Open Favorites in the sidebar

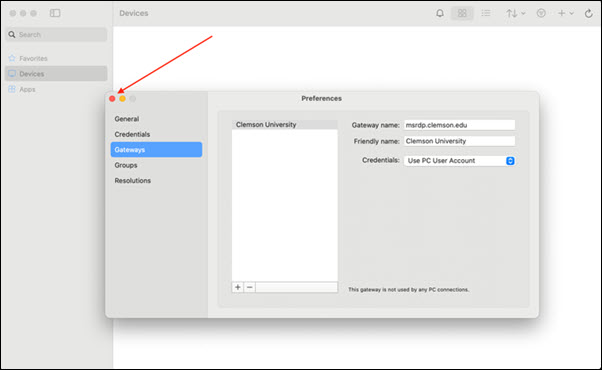pyautogui.click(x=56, y=58)
